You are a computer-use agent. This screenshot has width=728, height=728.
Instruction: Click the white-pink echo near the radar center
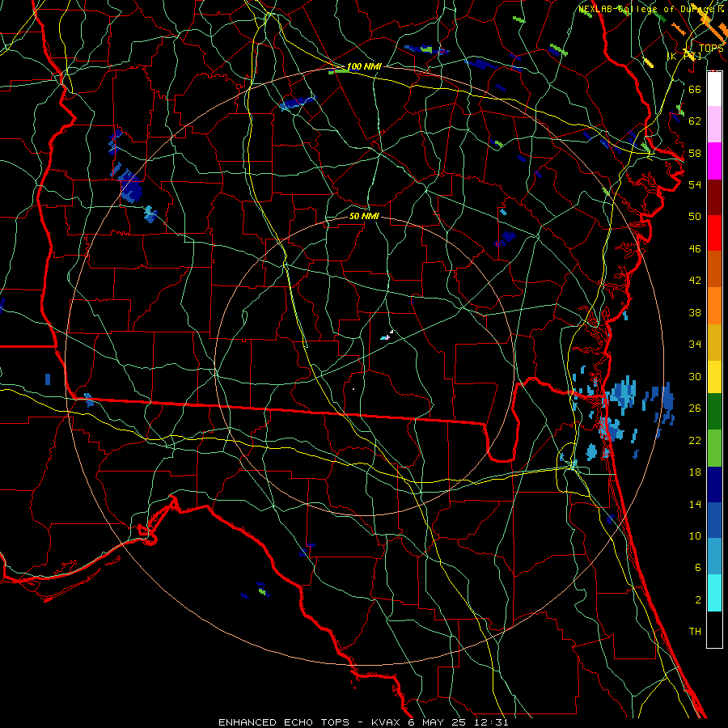point(387,336)
